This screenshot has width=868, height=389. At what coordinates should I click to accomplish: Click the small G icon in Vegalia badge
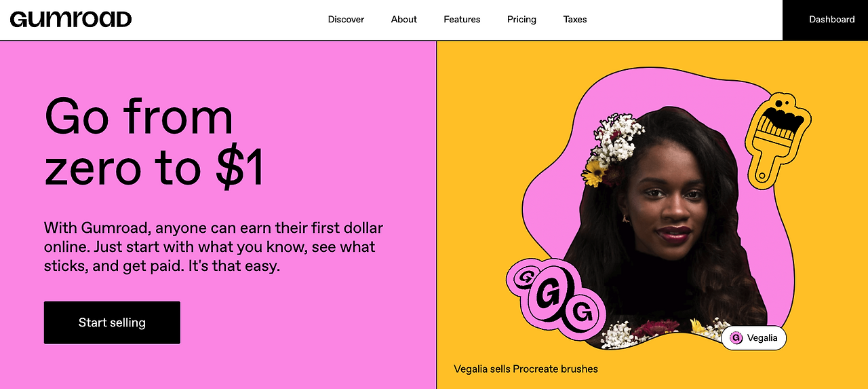point(736,337)
